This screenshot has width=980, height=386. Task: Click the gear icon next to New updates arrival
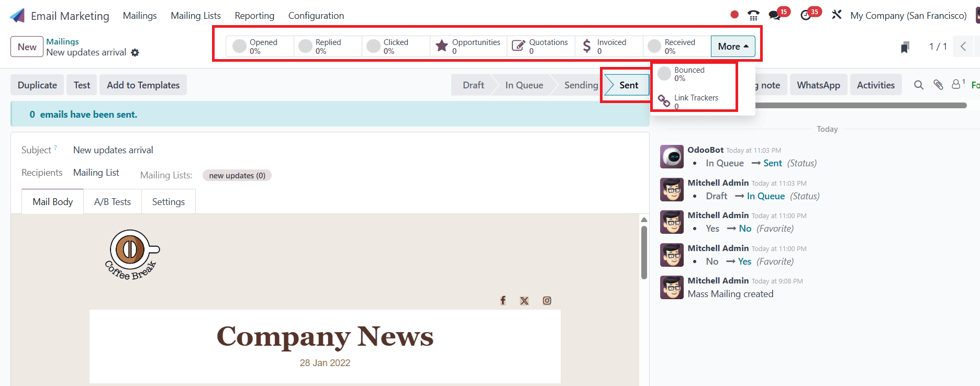(135, 52)
